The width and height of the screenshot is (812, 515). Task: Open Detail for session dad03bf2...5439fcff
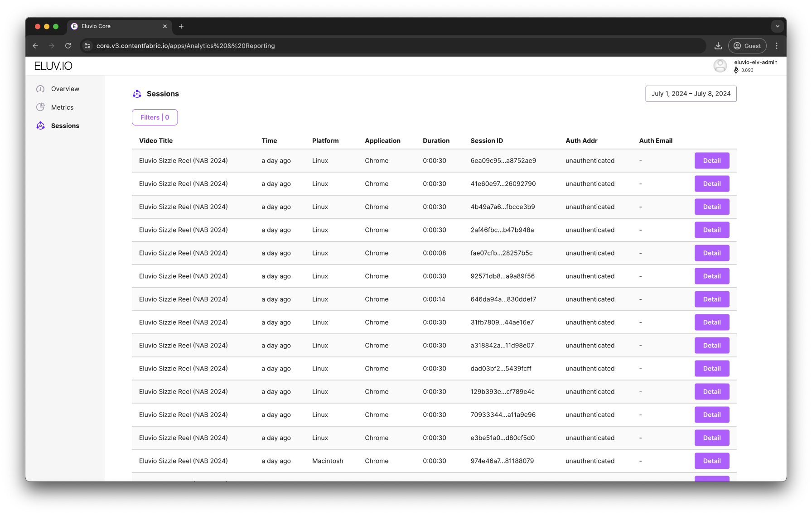(x=712, y=369)
